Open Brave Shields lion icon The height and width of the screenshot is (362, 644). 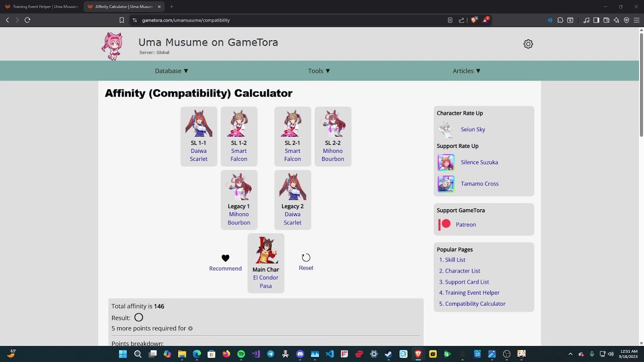pos(473,20)
